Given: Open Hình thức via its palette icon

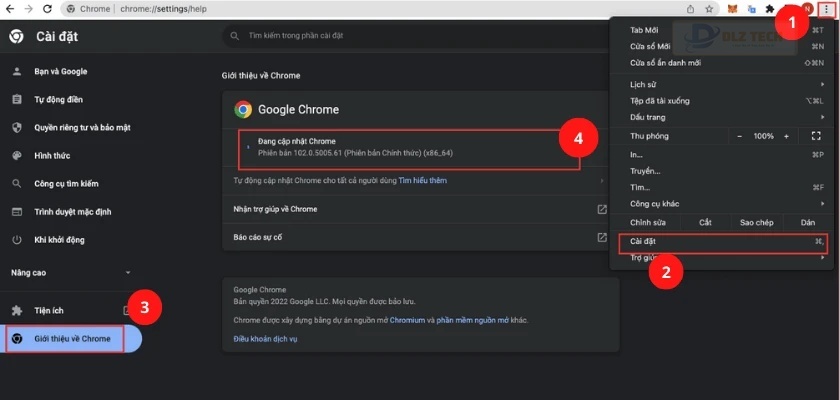Looking at the screenshot, I should click(x=17, y=156).
